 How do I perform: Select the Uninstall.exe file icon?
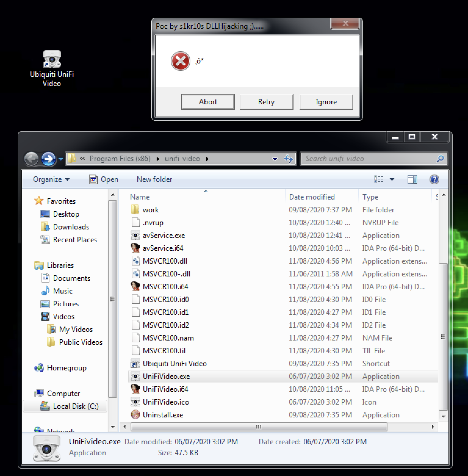pyautogui.click(x=135, y=415)
